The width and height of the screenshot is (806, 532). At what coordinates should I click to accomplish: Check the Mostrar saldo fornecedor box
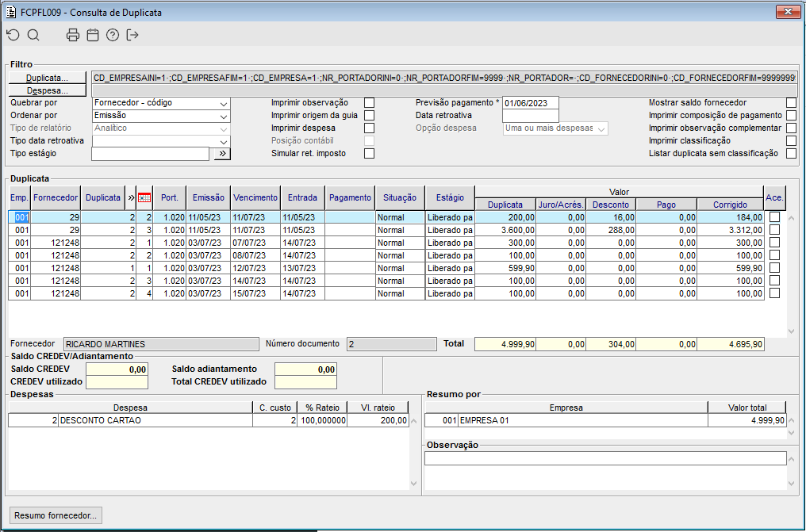[x=791, y=103]
